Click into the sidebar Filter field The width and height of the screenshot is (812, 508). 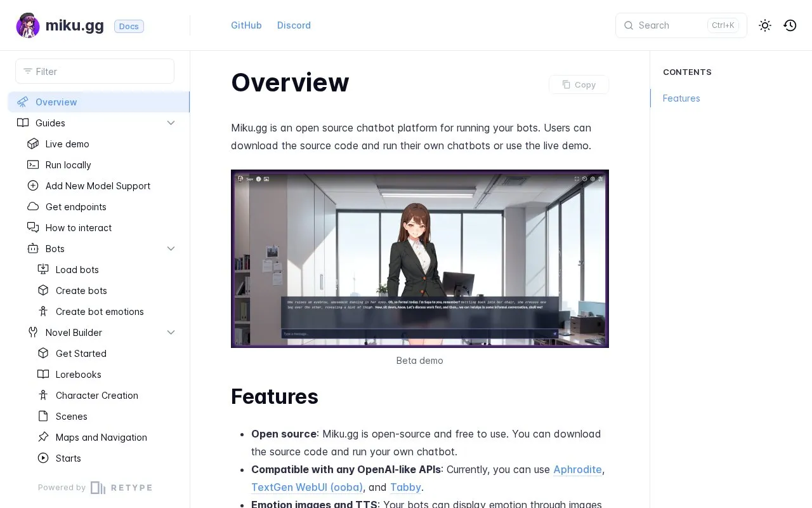pos(95,71)
